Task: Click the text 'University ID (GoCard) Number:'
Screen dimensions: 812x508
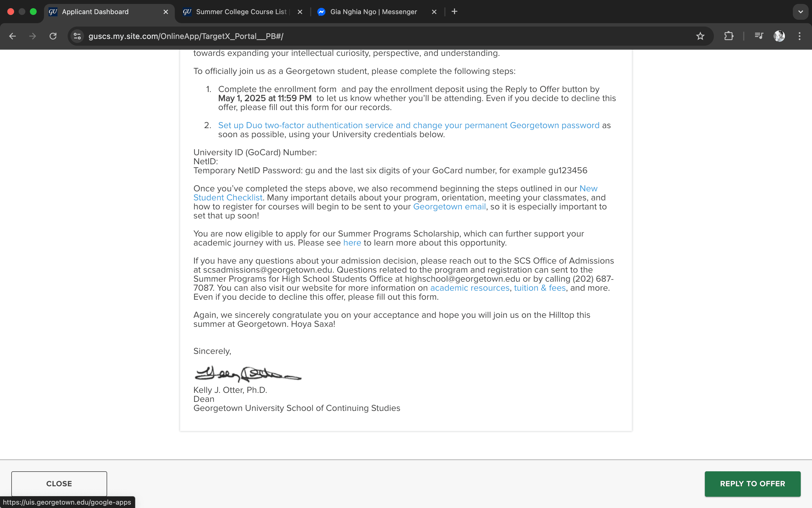Action: click(x=255, y=152)
